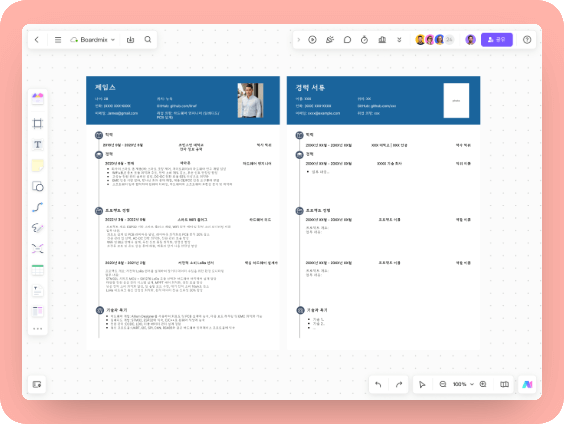Open the hamburger main menu
This screenshot has height=424, width=564.
[58, 40]
